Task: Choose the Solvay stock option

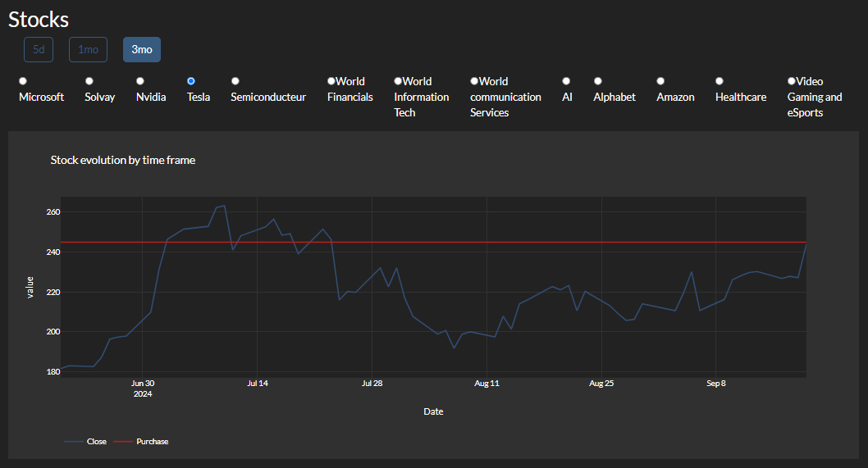Action: click(89, 81)
